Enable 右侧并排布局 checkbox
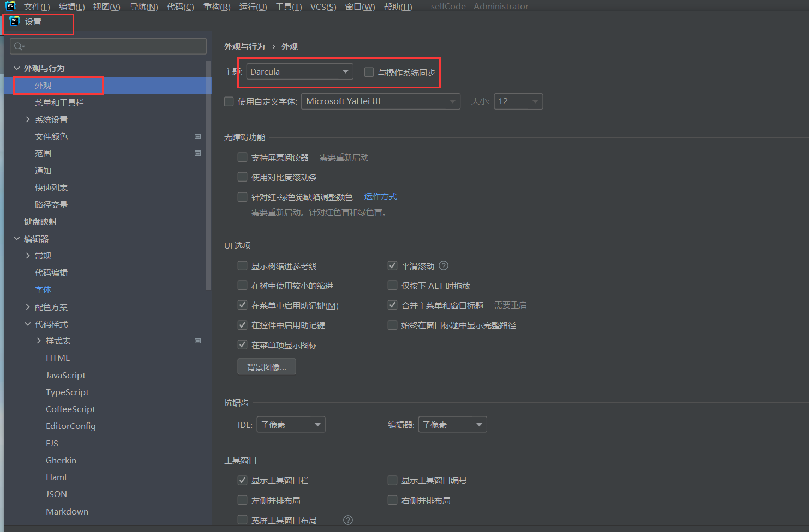 [392, 500]
